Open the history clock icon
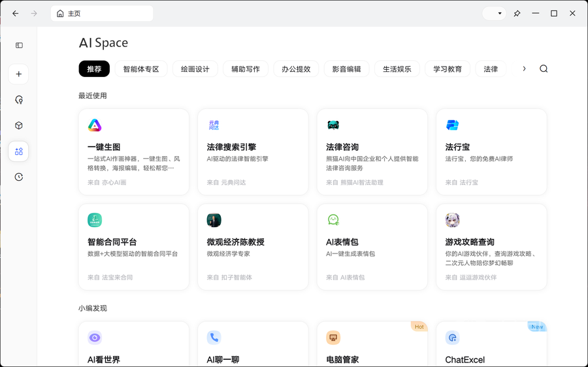This screenshot has height=367, width=588. click(19, 177)
